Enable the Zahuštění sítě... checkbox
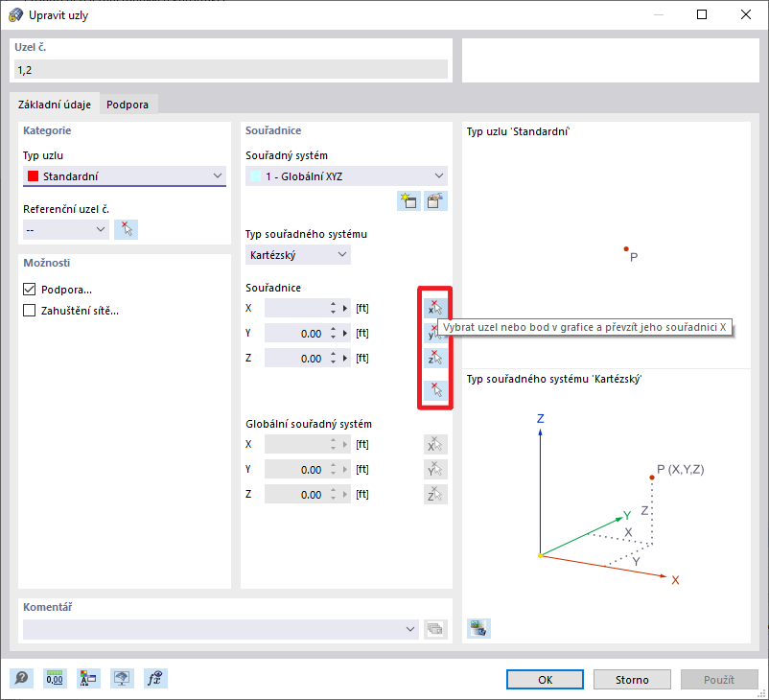The height and width of the screenshot is (700, 769). click(x=30, y=311)
